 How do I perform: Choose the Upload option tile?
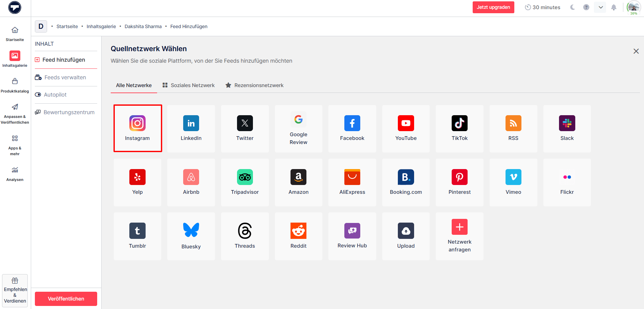point(406,236)
